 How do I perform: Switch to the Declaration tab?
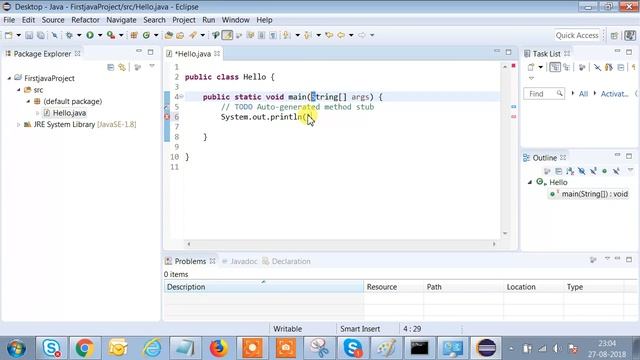tap(287, 261)
